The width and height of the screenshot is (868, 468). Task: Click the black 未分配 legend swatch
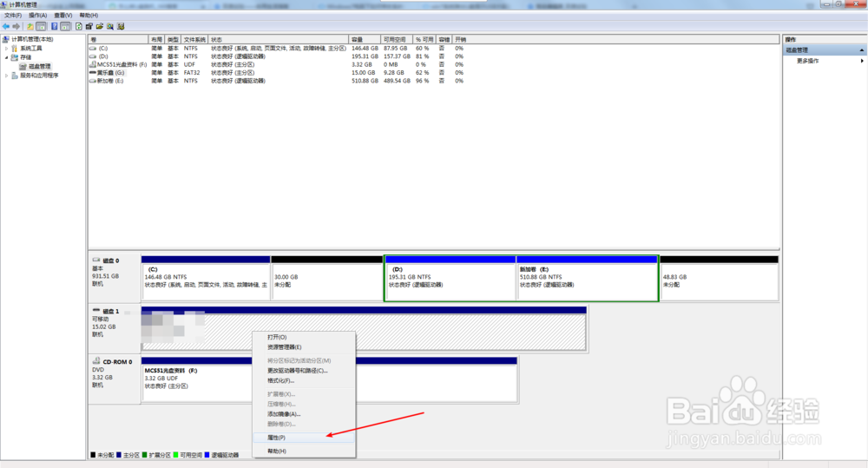(93, 455)
